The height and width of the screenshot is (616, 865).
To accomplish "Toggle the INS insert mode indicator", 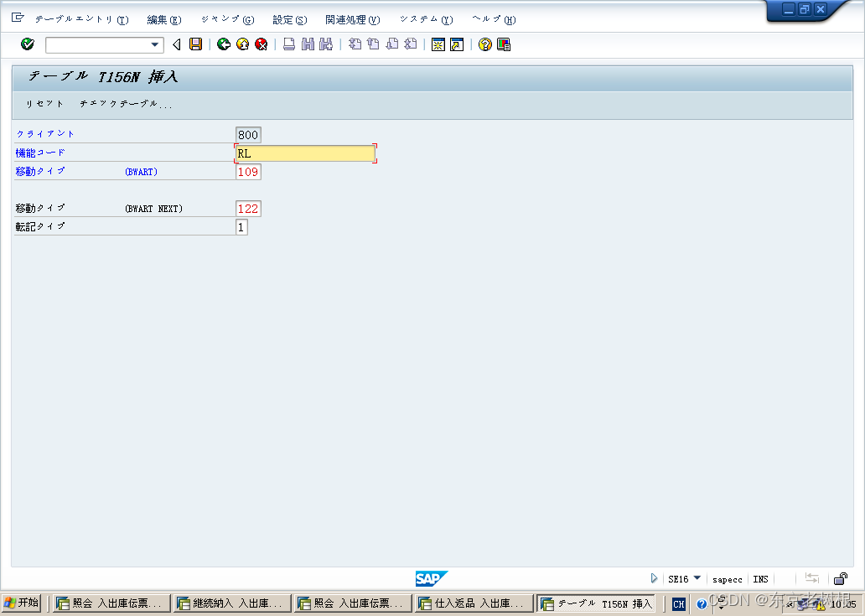I will click(761, 579).
